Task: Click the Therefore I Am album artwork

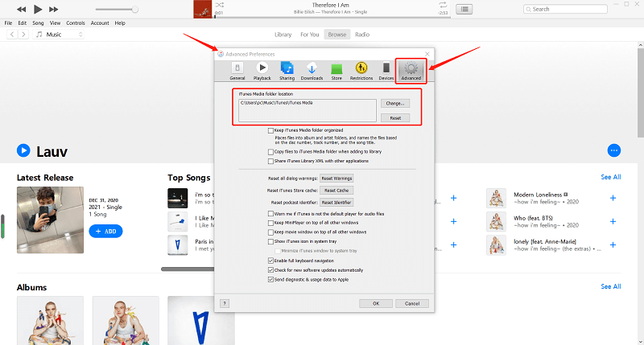Action: pyautogui.click(x=203, y=9)
